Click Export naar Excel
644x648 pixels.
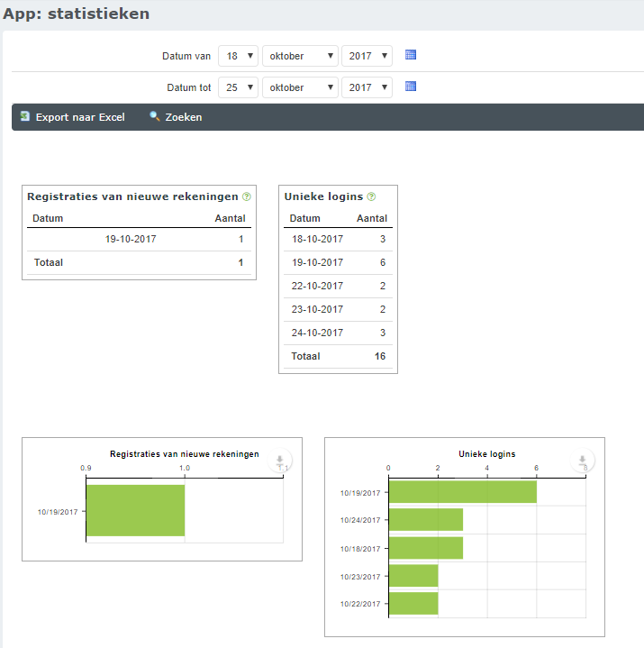point(73,117)
